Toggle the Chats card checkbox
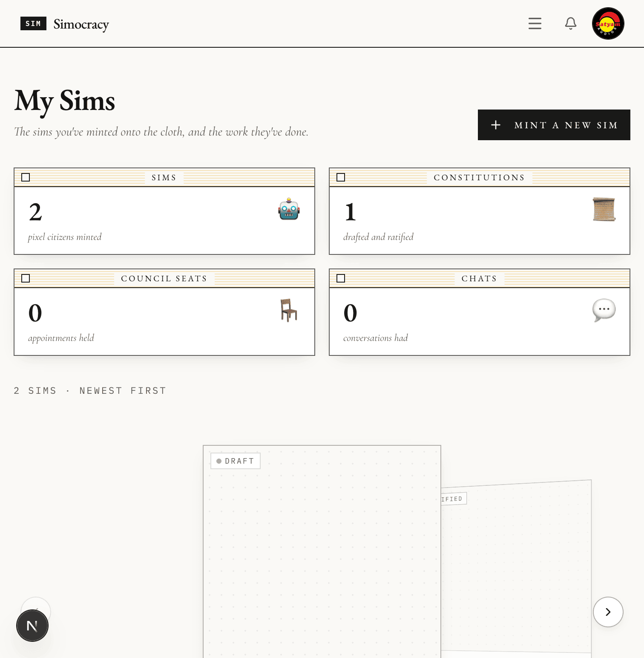Image resolution: width=644 pixels, height=658 pixels. click(x=341, y=278)
